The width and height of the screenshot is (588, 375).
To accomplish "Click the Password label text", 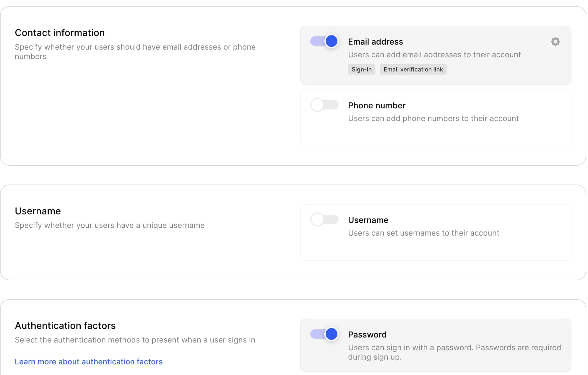I will pos(367,335).
